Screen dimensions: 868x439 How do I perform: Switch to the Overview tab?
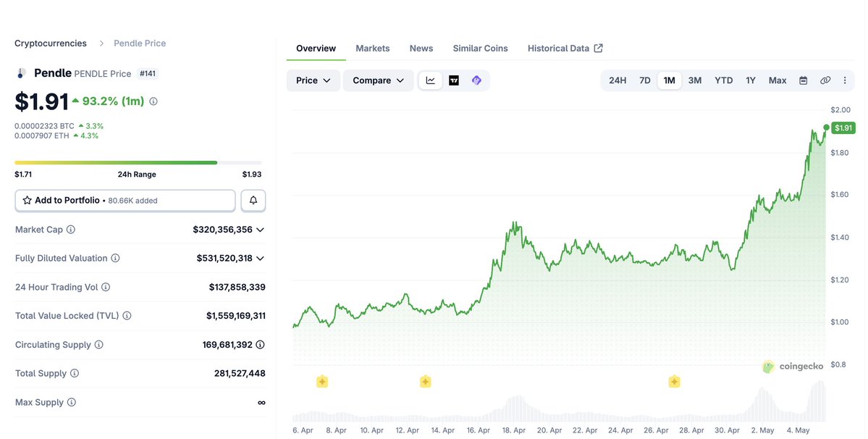(x=316, y=48)
